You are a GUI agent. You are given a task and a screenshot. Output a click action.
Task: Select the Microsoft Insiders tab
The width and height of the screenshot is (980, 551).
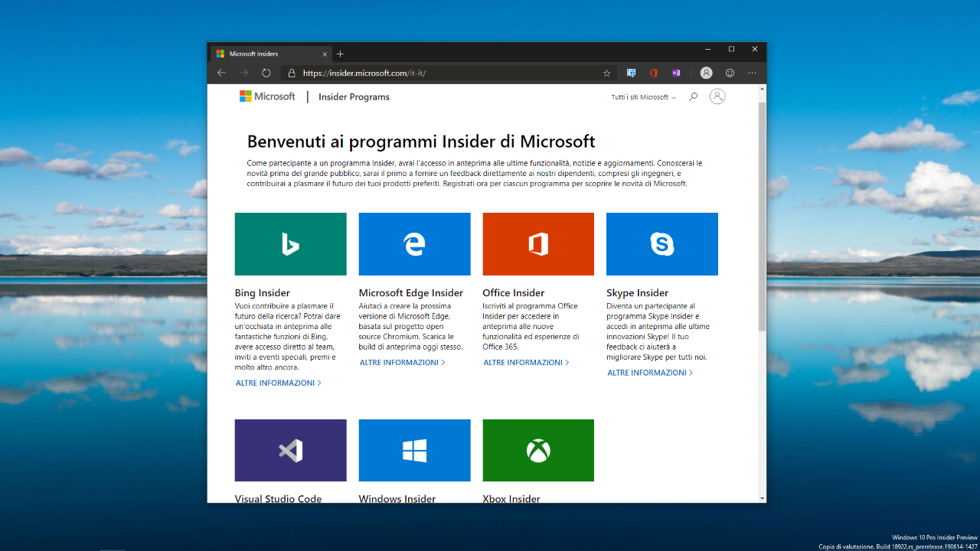point(271,54)
